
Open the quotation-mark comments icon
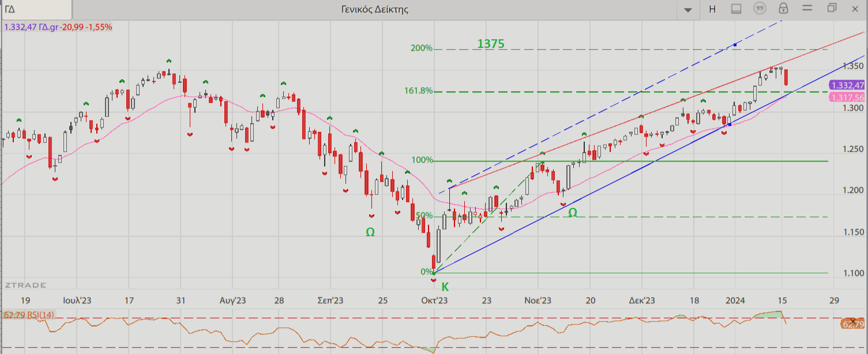pyautogui.click(x=760, y=9)
